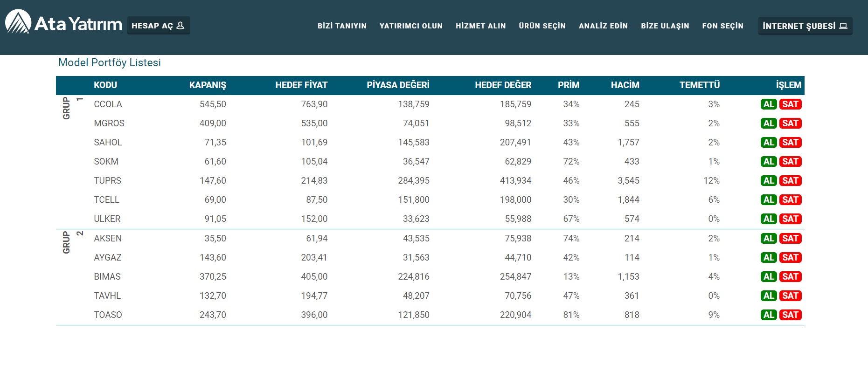
Task: Open ÜRÜN SEÇİN menu
Action: [542, 26]
